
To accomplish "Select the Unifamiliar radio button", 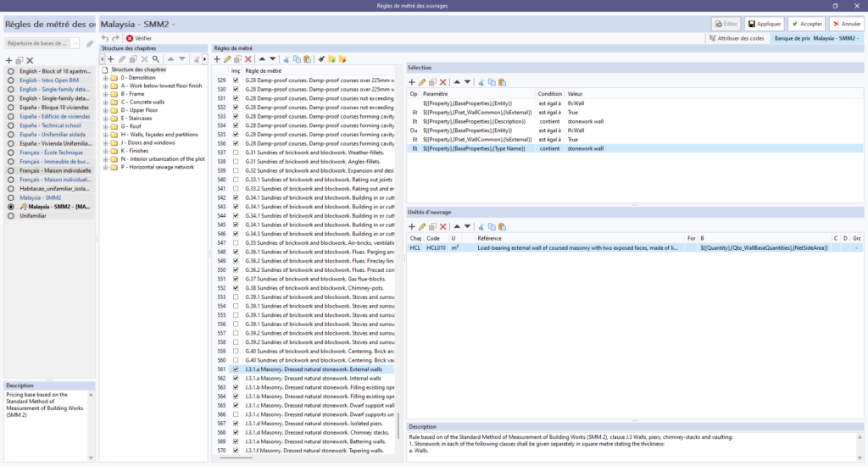I will coord(10,216).
